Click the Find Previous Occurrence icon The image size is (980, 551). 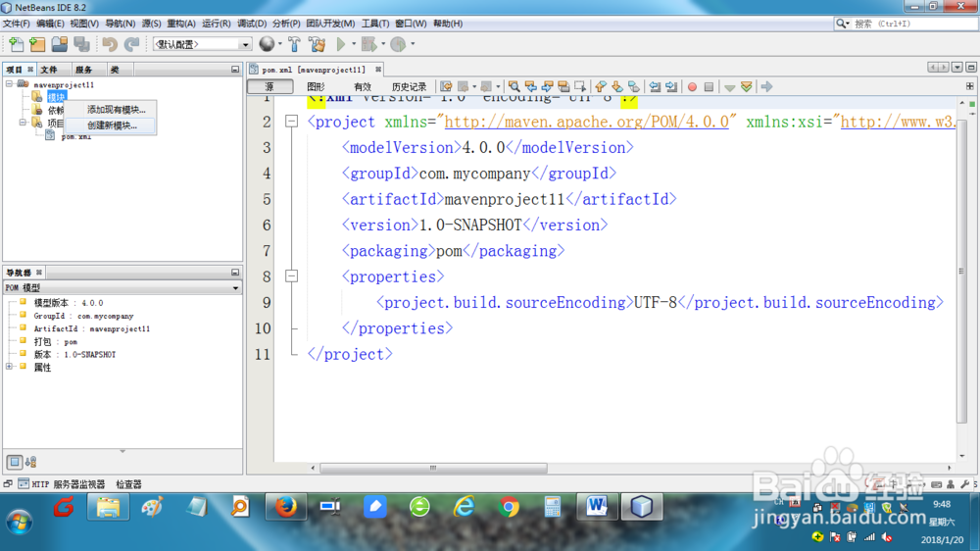(530, 86)
